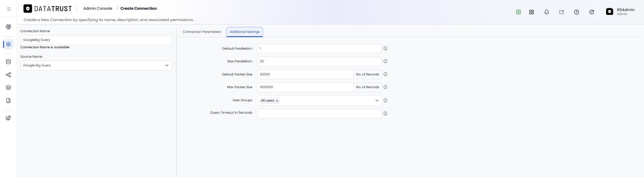Click the Default Packet Size input field

click(305, 74)
